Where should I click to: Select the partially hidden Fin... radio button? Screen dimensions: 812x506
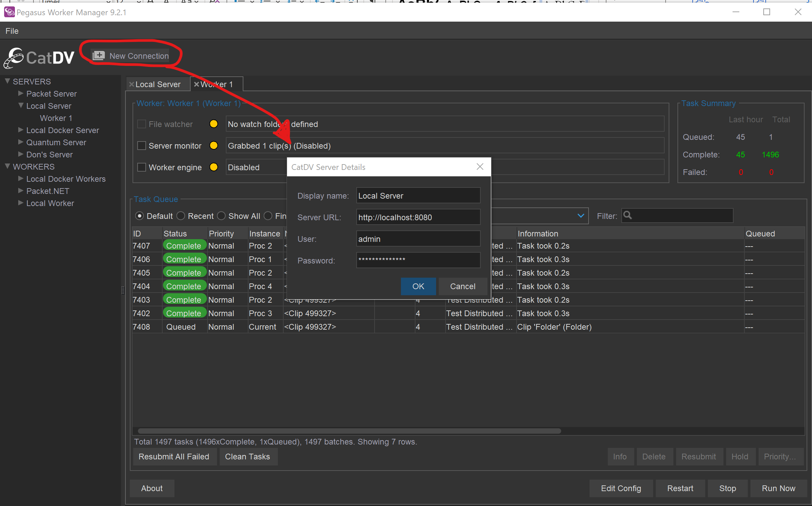(268, 216)
